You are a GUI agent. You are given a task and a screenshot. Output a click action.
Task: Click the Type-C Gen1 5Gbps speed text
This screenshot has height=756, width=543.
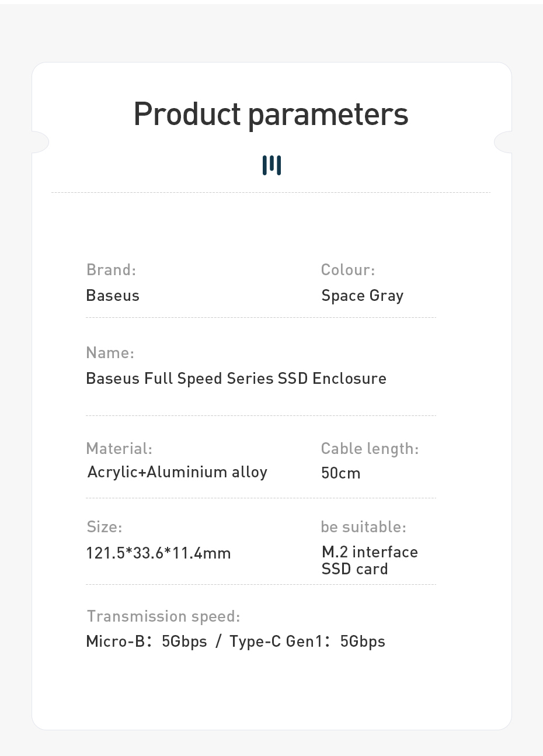pyautogui.click(x=307, y=641)
